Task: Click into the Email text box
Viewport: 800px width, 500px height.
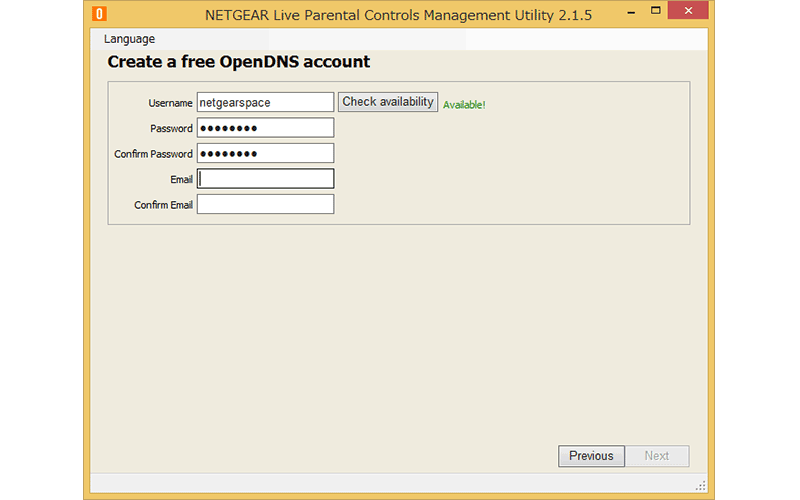Action: (265, 179)
